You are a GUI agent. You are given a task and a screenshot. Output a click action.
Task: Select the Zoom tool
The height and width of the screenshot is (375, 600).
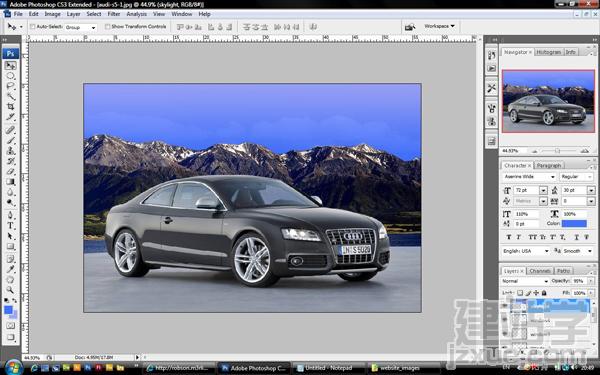[10, 290]
